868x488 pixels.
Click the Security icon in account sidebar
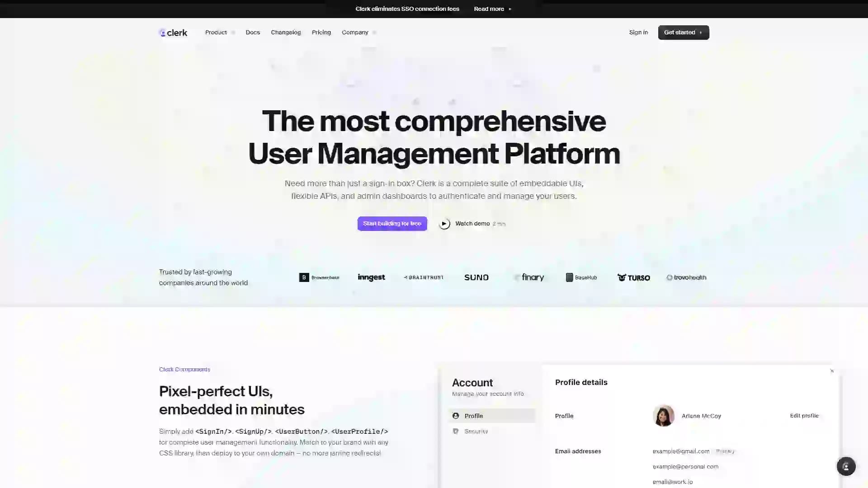456,432
